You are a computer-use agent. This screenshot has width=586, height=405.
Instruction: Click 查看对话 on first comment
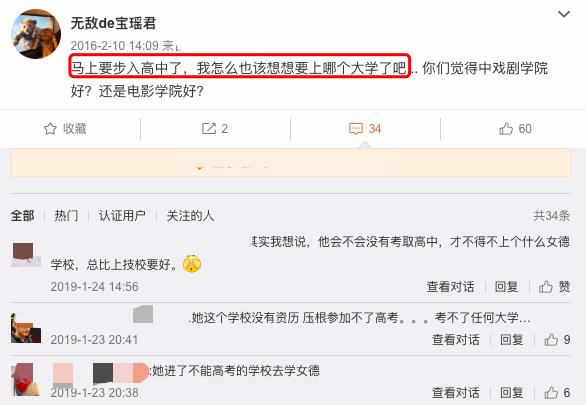(450, 287)
